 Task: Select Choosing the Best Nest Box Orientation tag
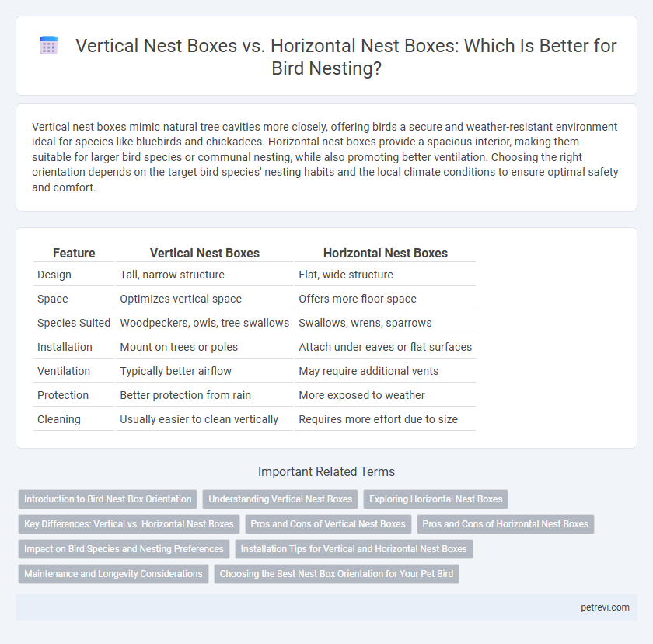tap(337, 574)
